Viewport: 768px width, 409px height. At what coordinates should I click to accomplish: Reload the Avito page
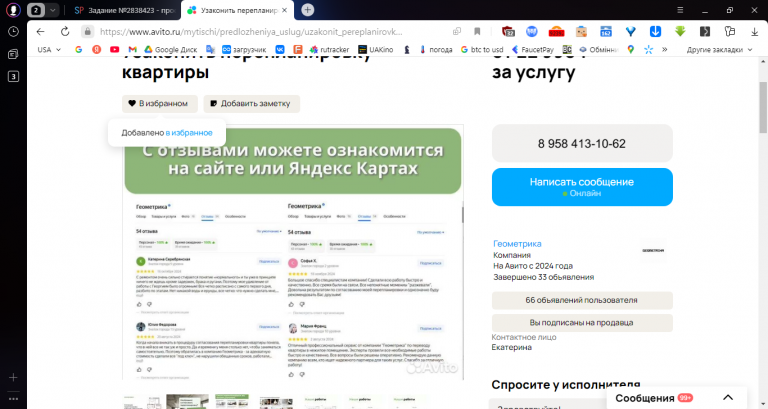coord(65,32)
